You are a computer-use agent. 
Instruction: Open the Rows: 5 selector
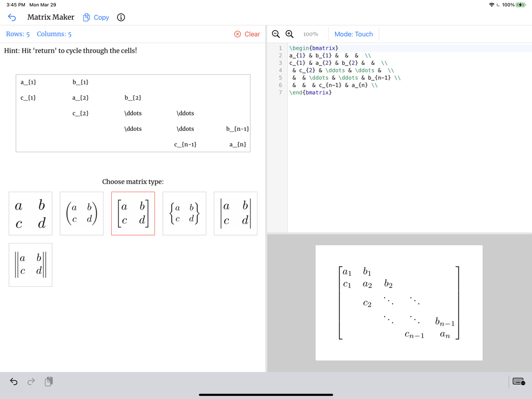[18, 34]
